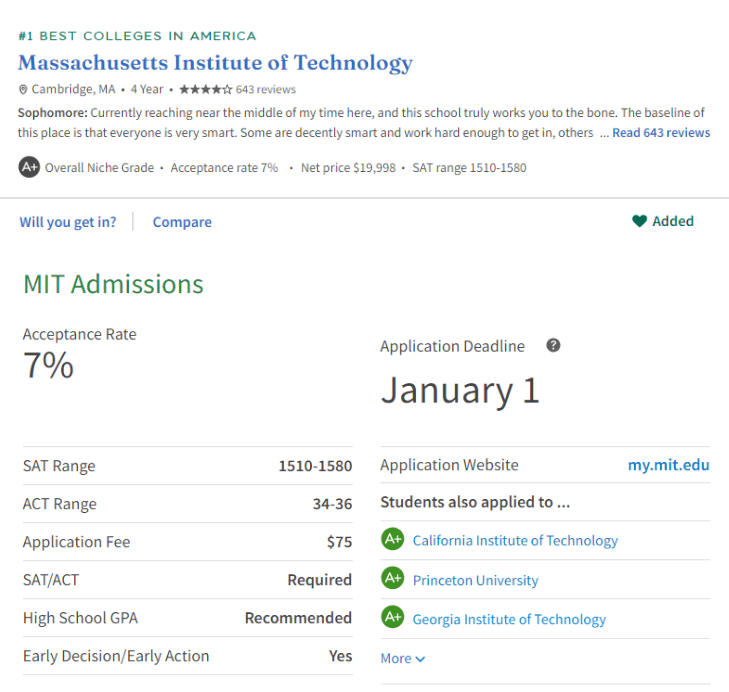Toggle the Added heart icon
This screenshot has height=692, width=729.
[639, 221]
